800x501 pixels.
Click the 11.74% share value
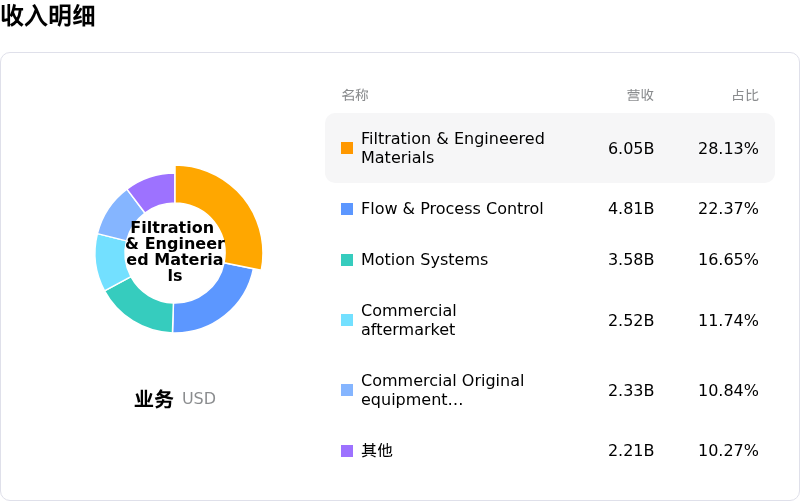[x=728, y=320]
